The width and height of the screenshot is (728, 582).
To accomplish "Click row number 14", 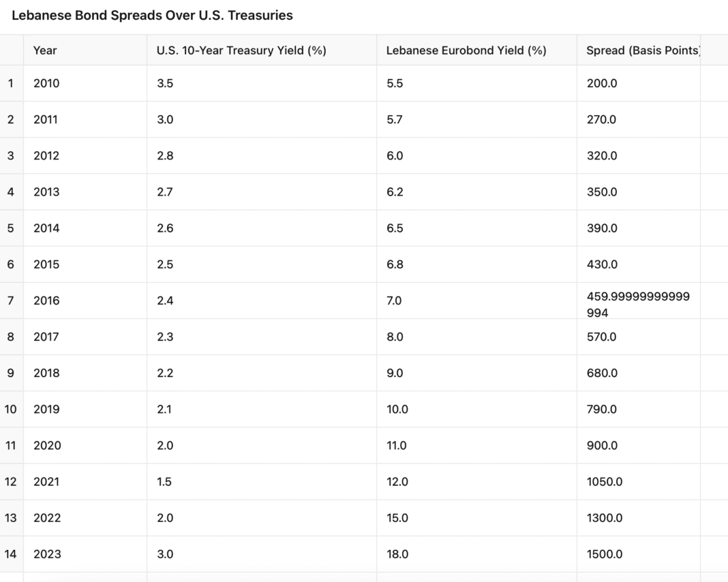I will (10, 554).
